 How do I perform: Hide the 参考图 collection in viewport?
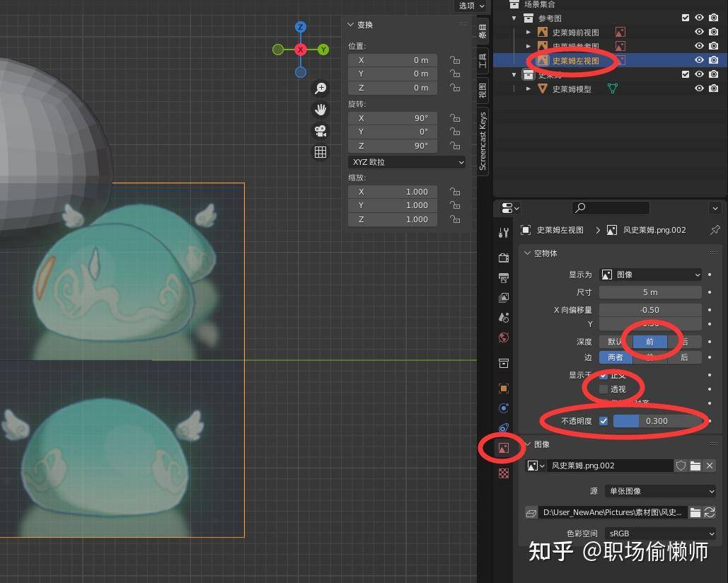[x=699, y=18]
